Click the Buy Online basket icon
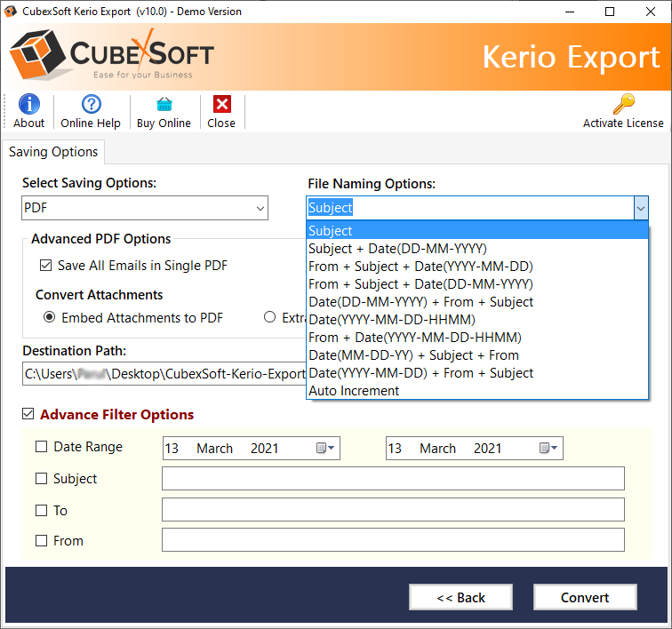This screenshot has height=629, width=672. tap(164, 104)
